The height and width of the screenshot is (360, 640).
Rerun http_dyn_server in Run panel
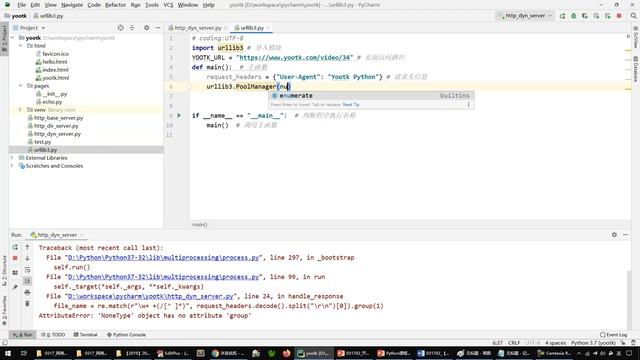coord(15,247)
